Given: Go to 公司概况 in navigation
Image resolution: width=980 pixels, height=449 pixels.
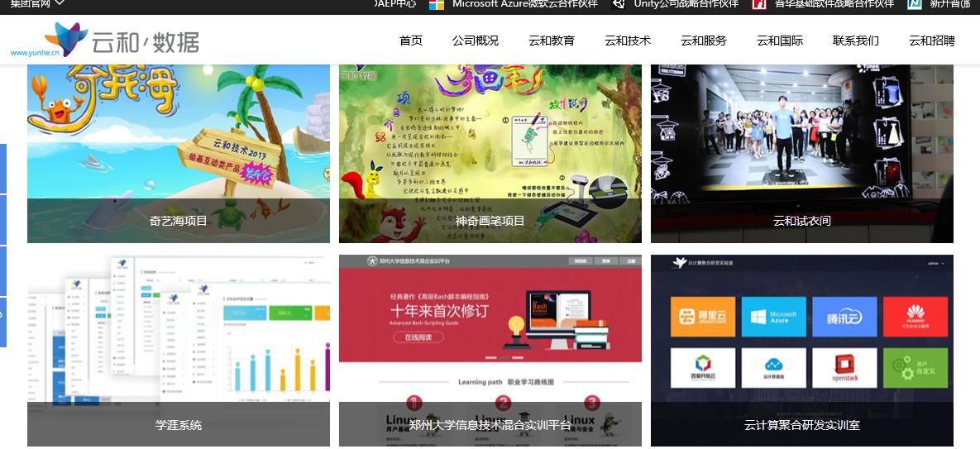Looking at the screenshot, I should pos(476,41).
